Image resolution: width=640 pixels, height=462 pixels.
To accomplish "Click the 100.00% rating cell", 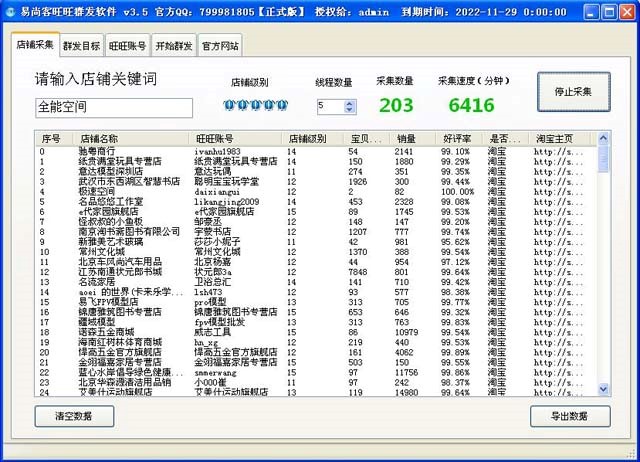I will (x=458, y=192).
